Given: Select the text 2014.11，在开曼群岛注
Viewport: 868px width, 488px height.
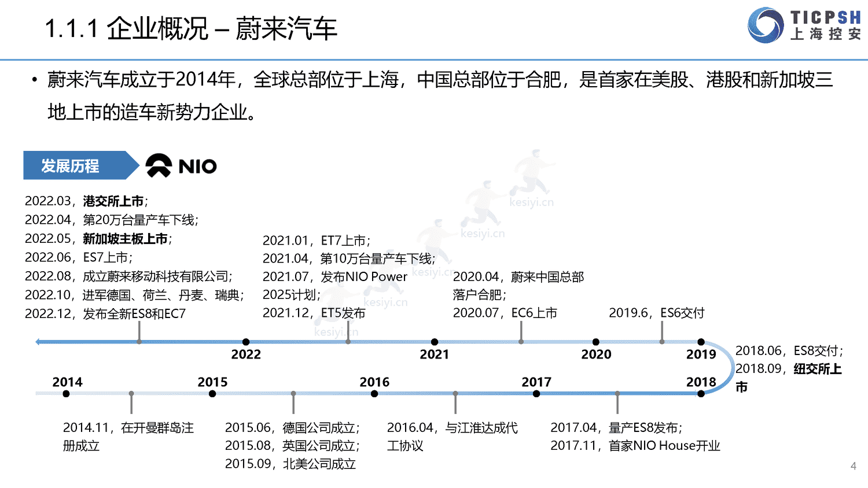Looking at the screenshot, I should 128,428.
